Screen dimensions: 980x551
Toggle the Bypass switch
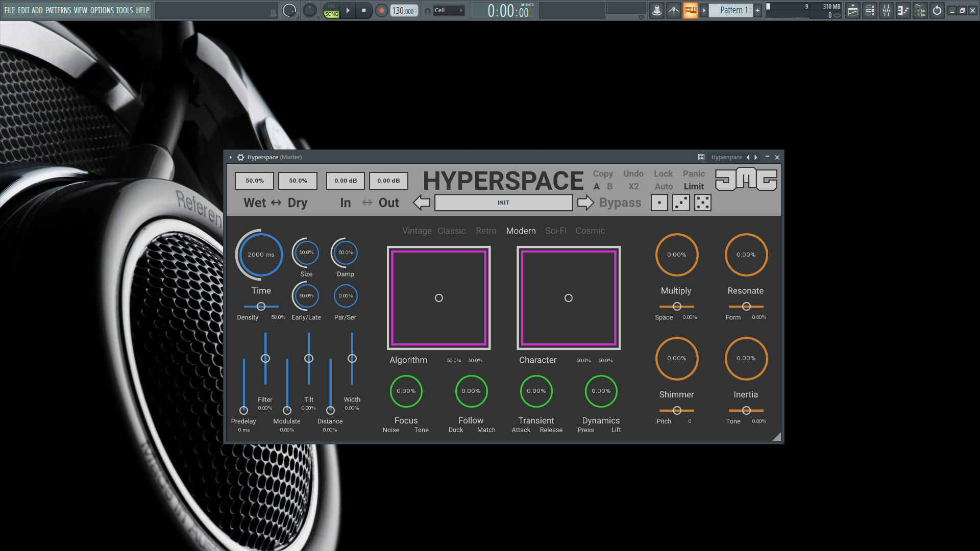click(620, 203)
